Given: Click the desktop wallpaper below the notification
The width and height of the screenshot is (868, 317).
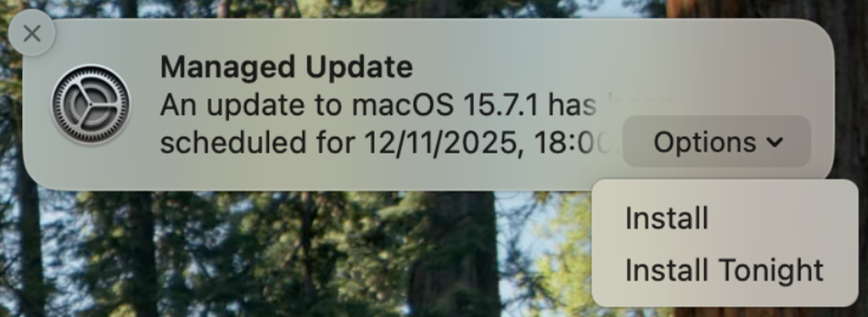Looking at the screenshot, I should pos(300,255).
